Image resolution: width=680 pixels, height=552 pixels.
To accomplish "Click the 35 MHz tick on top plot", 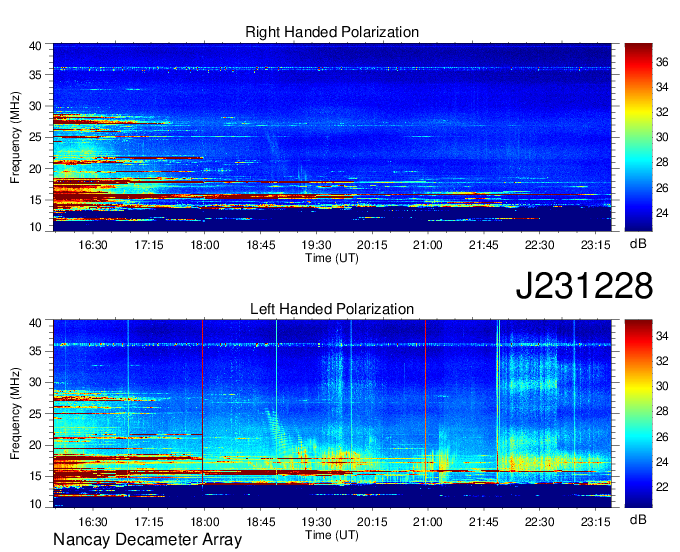I will [x=35, y=75].
